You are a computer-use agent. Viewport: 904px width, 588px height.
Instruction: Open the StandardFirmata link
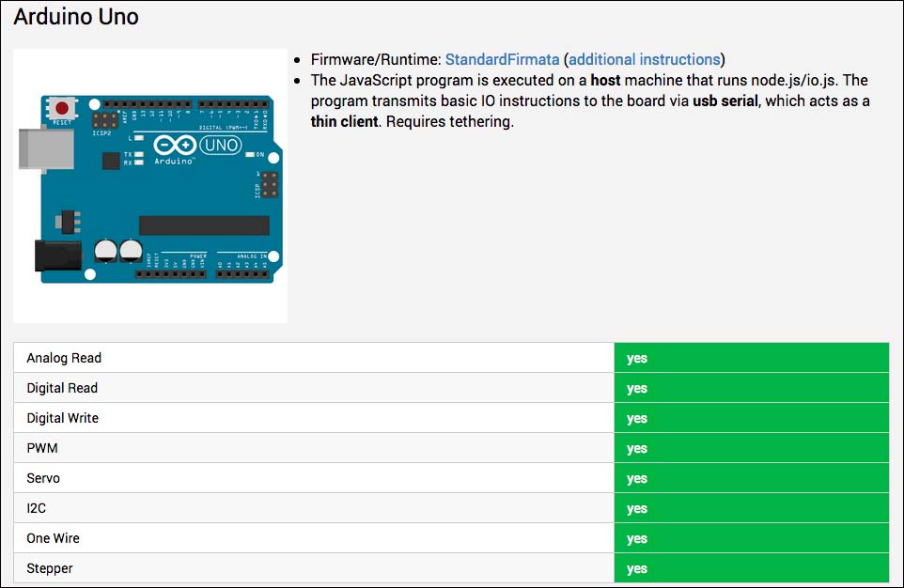(502, 59)
